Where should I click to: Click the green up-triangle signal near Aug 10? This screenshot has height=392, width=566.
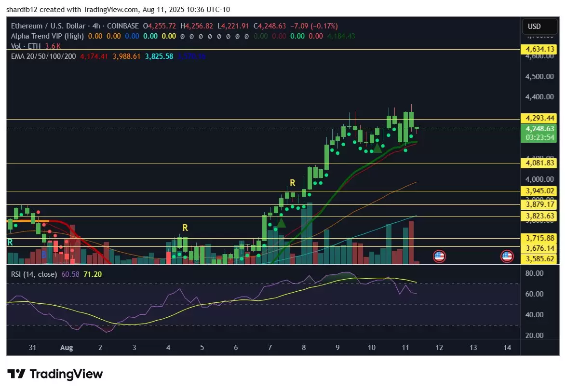(377, 148)
